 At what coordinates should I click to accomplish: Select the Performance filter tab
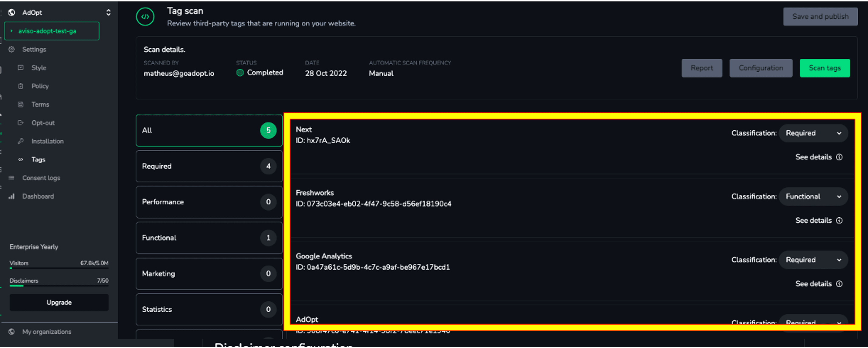click(x=209, y=202)
